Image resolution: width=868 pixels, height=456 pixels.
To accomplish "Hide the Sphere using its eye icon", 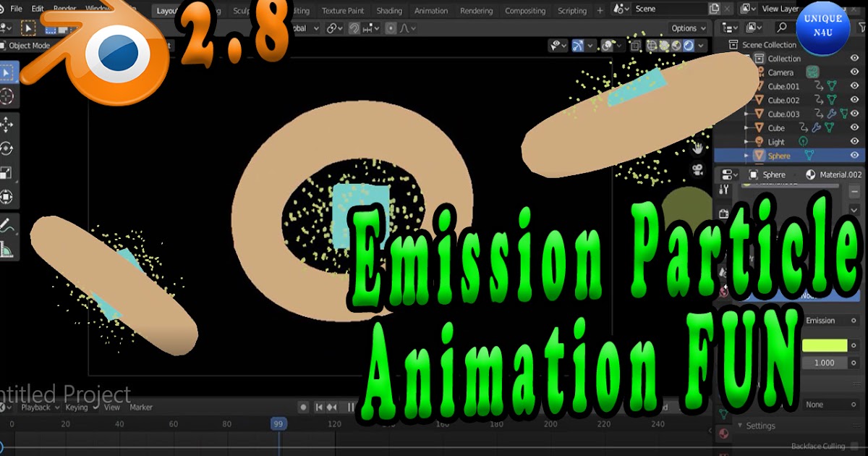I will point(854,156).
